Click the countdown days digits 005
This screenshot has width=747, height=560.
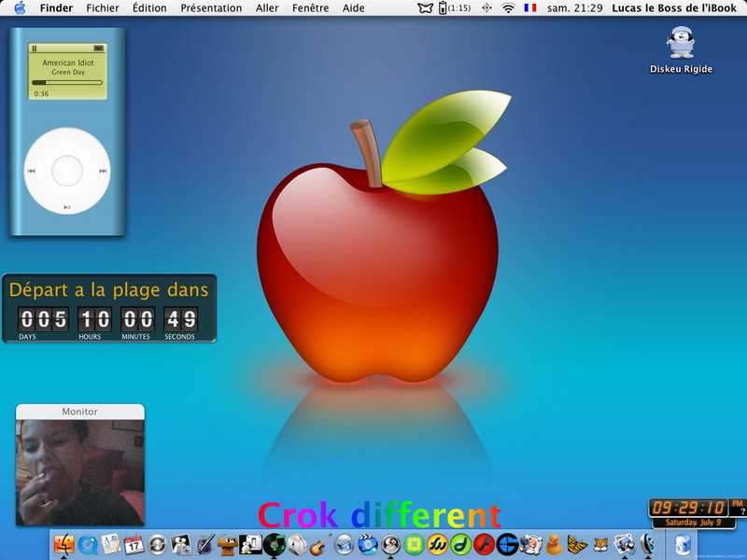coord(43,319)
